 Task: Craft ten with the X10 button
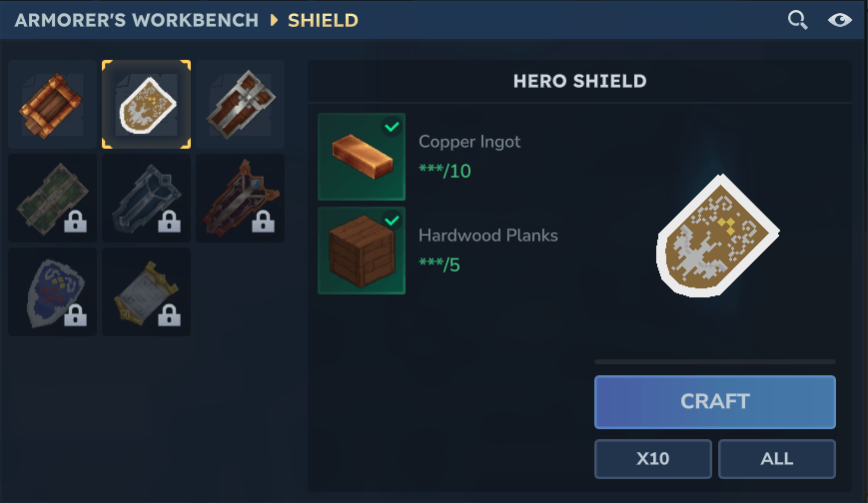pos(652,459)
